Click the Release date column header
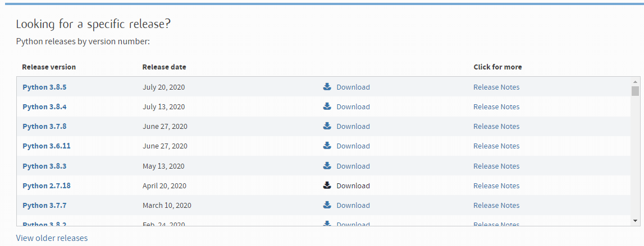The width and height of the screenshot is (644, 246). click(x=165, y=67)
